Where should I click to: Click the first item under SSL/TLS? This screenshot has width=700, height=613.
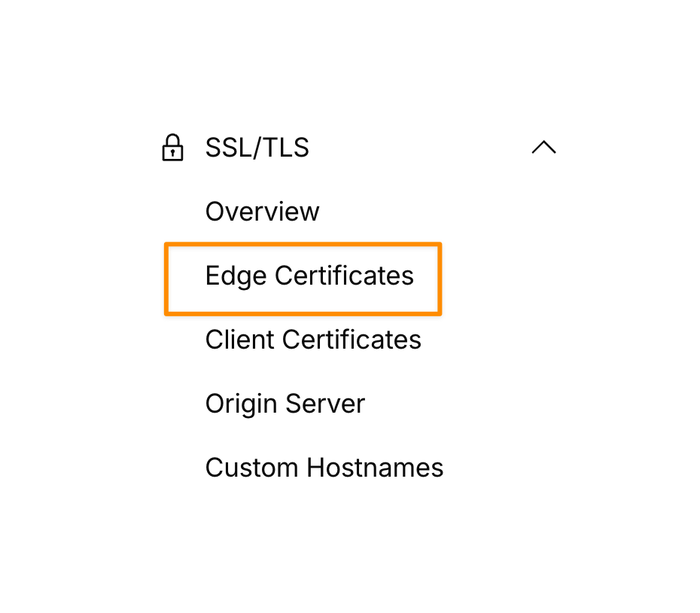coord(262,212)
